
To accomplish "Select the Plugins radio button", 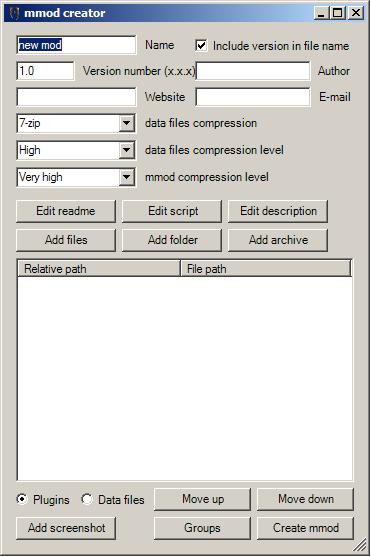I will coord(22,499).
